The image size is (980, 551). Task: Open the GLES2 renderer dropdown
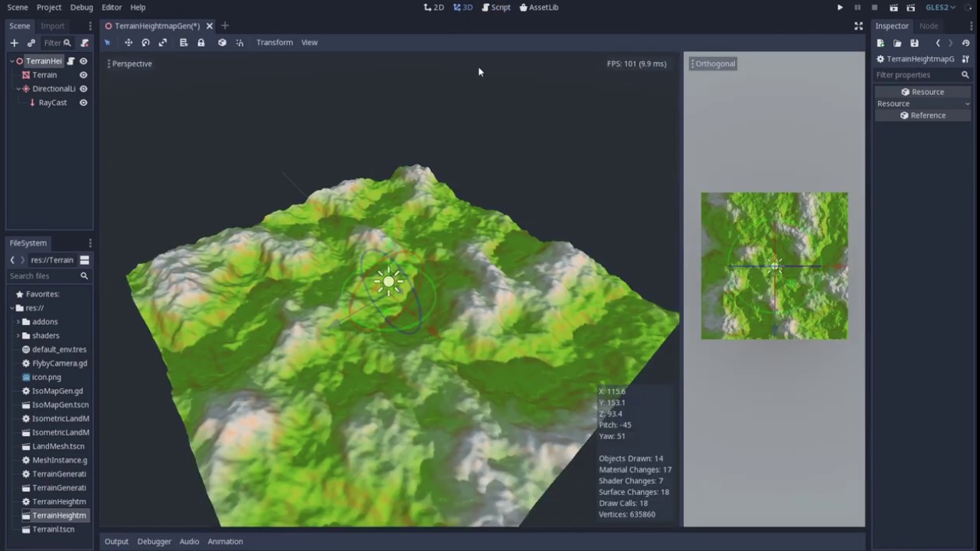click(x=940, y=8)
